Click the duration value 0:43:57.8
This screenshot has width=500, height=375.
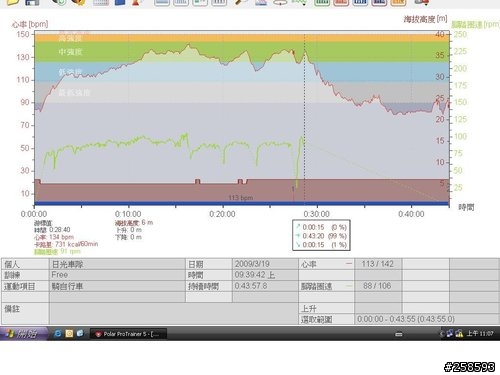click(251, 286)
